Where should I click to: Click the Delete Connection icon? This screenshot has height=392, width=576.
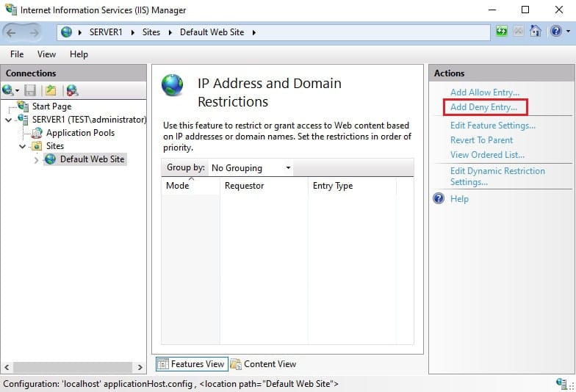(x=72, y=90)
